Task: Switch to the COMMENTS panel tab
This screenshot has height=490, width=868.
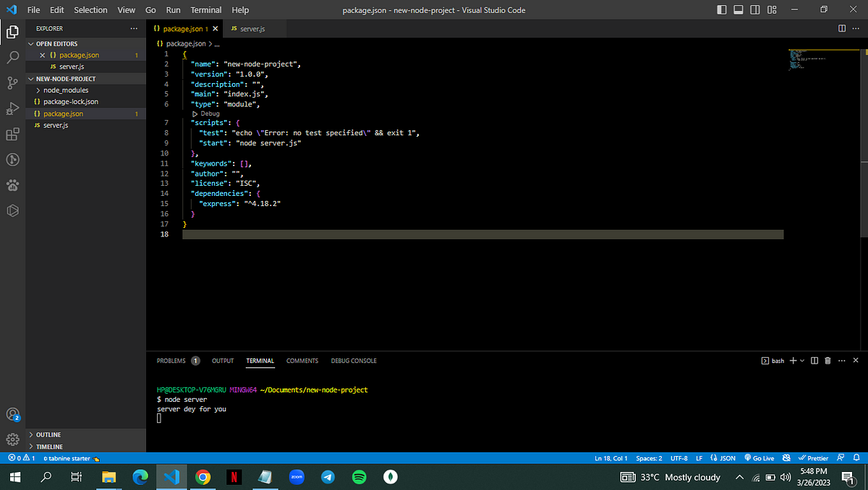Action: pyautogui.click(x=302, y=361)
